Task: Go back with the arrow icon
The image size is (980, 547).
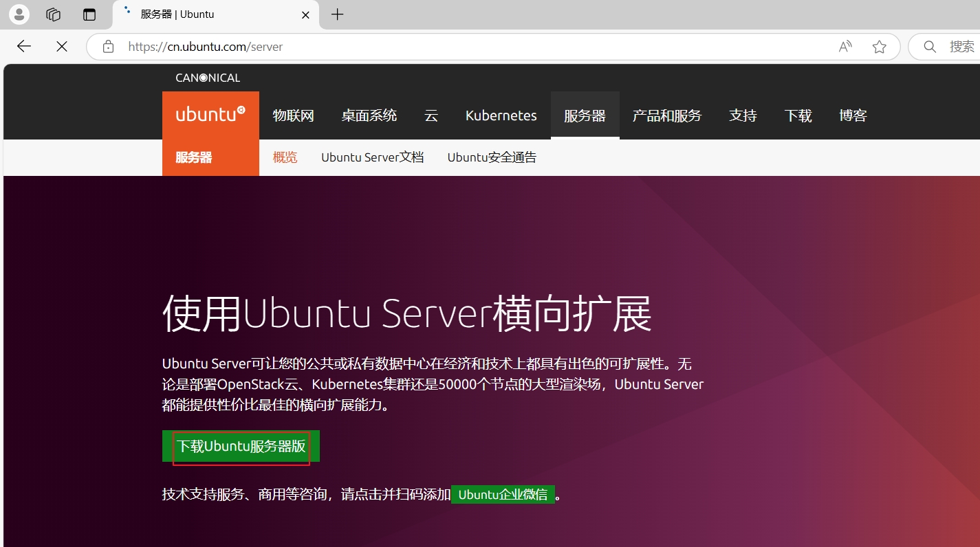Action: (x=24, y=46)
